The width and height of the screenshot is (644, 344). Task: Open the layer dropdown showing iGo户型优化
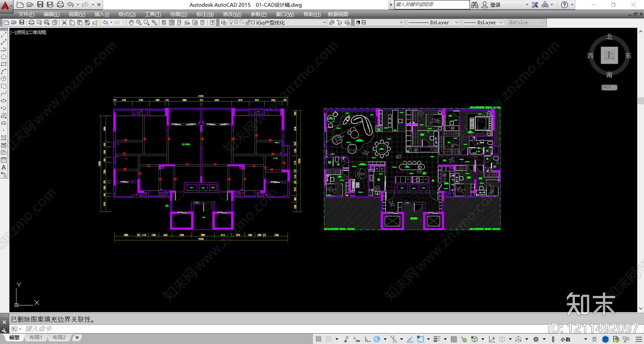pyautogui.click(x=278, y=23)
